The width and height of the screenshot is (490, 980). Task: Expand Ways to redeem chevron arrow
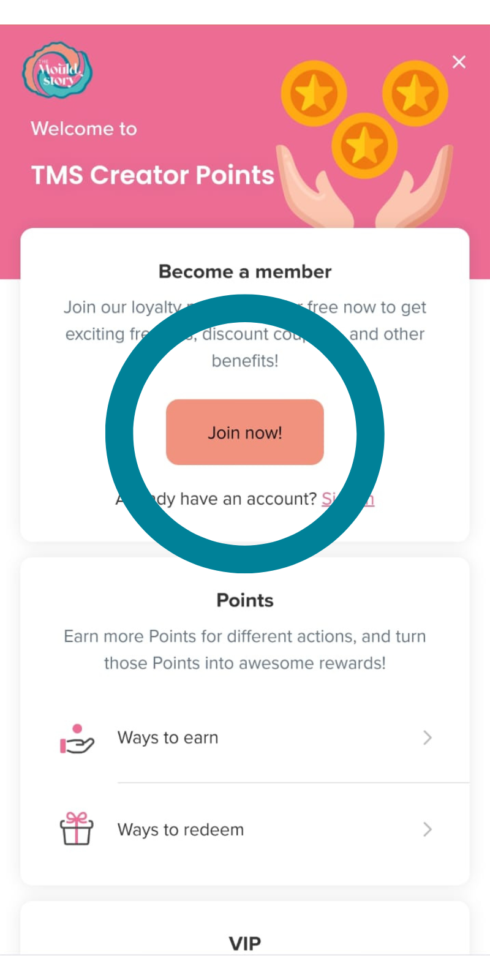[428, 829]
